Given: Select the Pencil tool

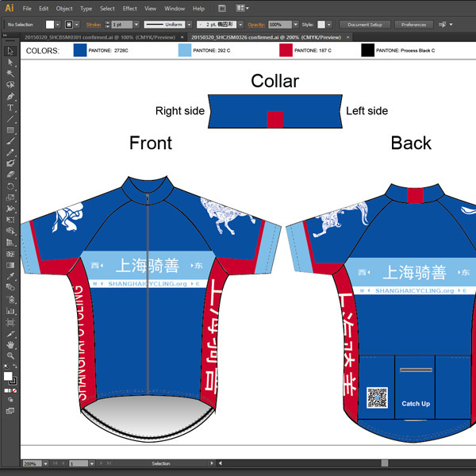Looking at the screenshot, I should pyautogui.click(x=10, y=152).
